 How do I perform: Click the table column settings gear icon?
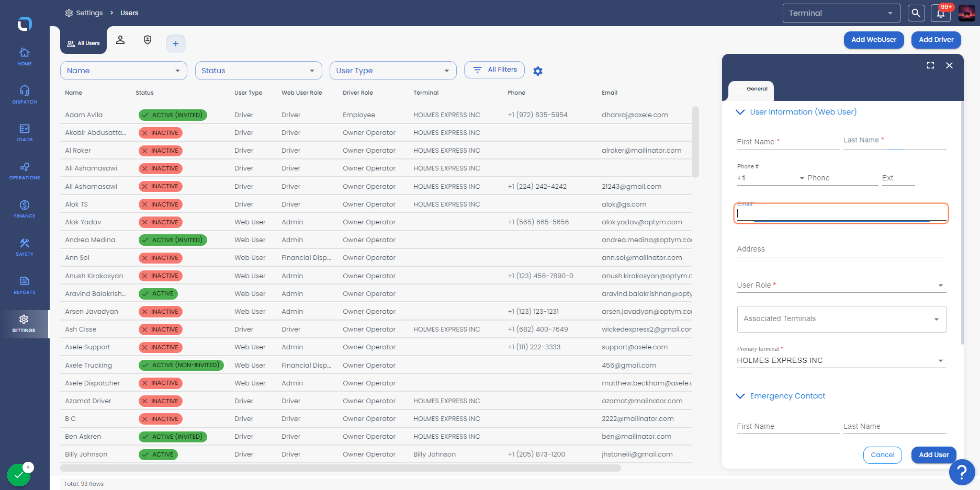(x=538, y=71)
